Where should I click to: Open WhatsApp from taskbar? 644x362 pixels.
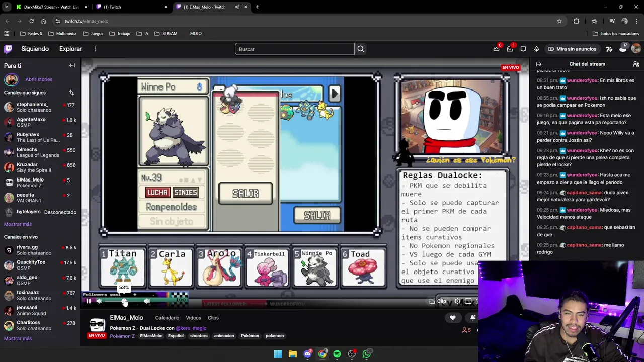[367, 354]
